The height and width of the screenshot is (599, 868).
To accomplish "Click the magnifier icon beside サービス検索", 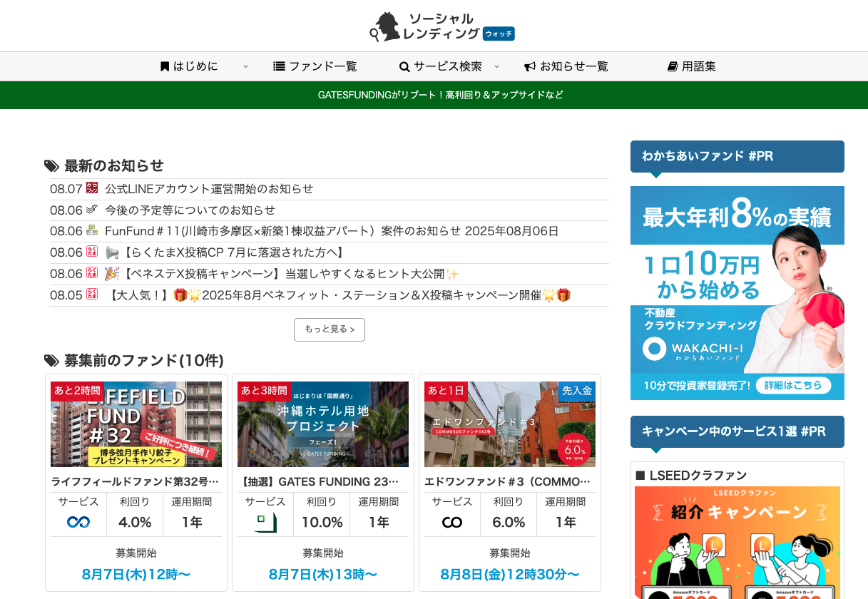I will [x=404, y=66].
